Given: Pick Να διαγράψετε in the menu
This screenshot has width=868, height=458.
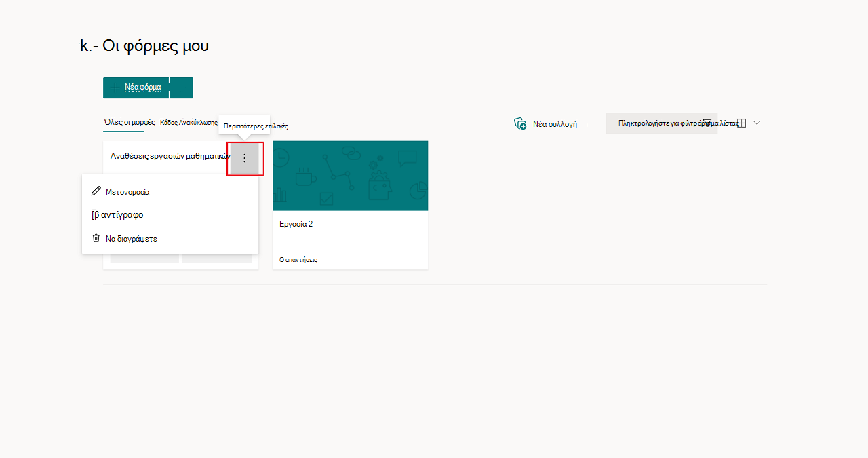Looking at the screenshot, I should click(170, 238).
